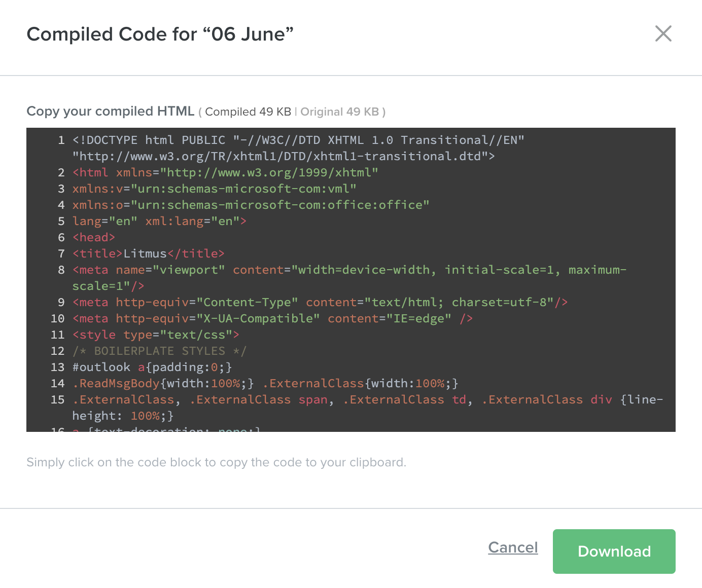Click the Cancel link
The image size is (702, 588).
click(513, 547)
